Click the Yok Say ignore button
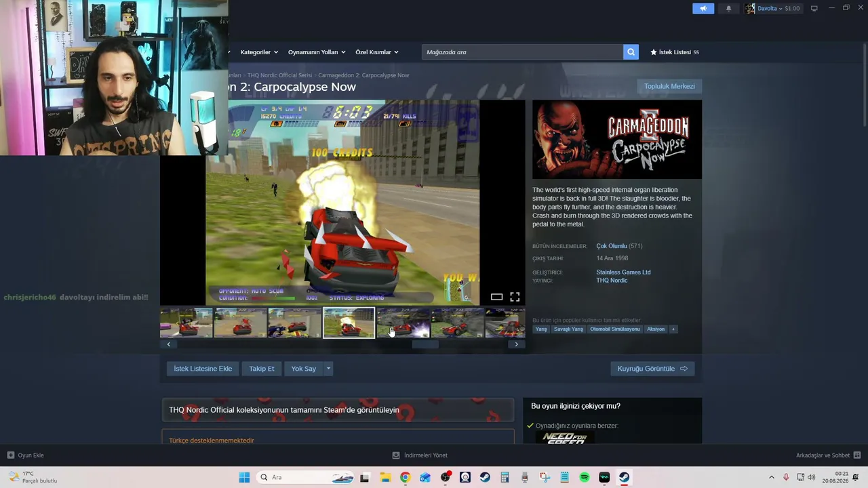Viewport: 868px width, 488px height. click(304, 369)
